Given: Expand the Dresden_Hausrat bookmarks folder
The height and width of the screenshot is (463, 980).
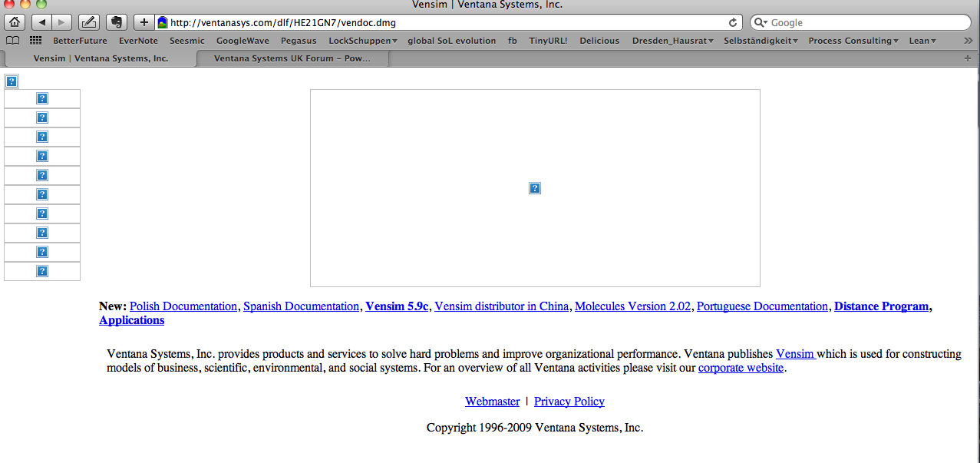Looking at the screenshot, I should coord(672,41).
